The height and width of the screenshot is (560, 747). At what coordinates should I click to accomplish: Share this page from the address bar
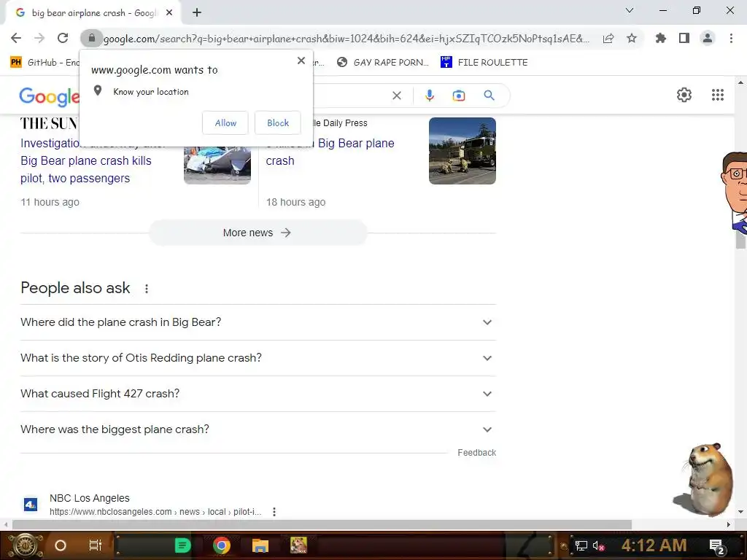pyautogui.click(x=608, y=39)
